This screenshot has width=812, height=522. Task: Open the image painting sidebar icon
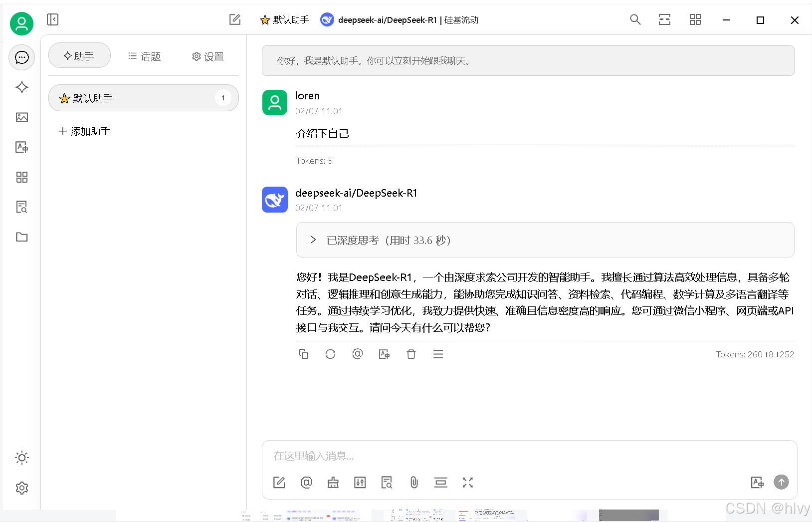coord(21,117)
